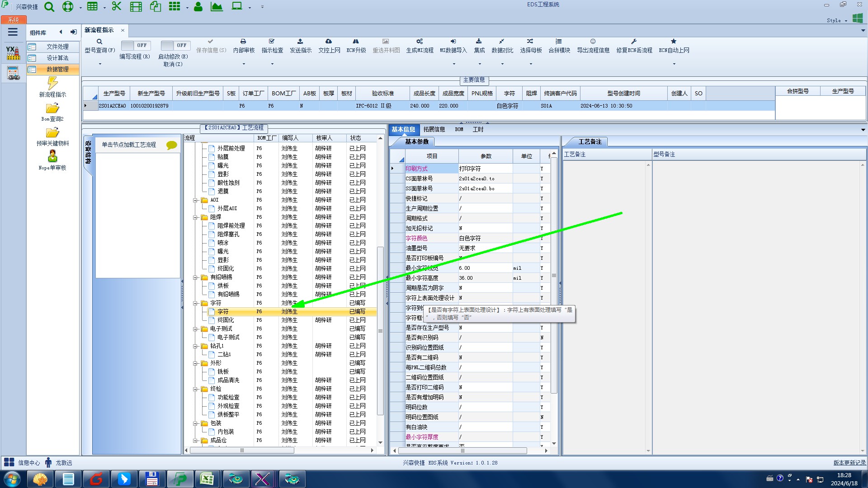
Task: Toggle the 启动修改 OFF switch
Action: tap(175, 46)
